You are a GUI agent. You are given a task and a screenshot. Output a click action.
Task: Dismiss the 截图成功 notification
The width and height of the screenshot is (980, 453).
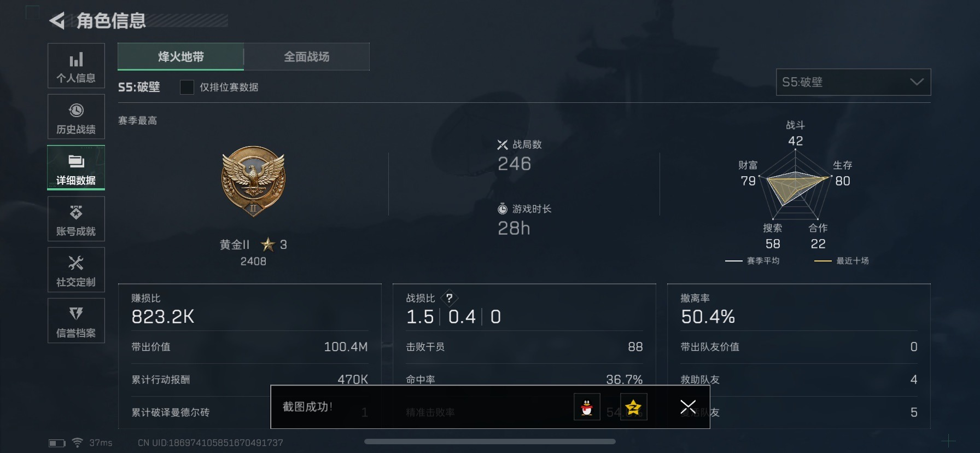click(x=687, y=407)
